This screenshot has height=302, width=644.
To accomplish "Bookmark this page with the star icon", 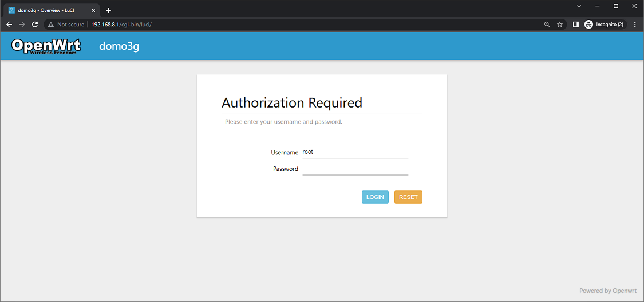I will pyautogui.click(x=560, y=25).
